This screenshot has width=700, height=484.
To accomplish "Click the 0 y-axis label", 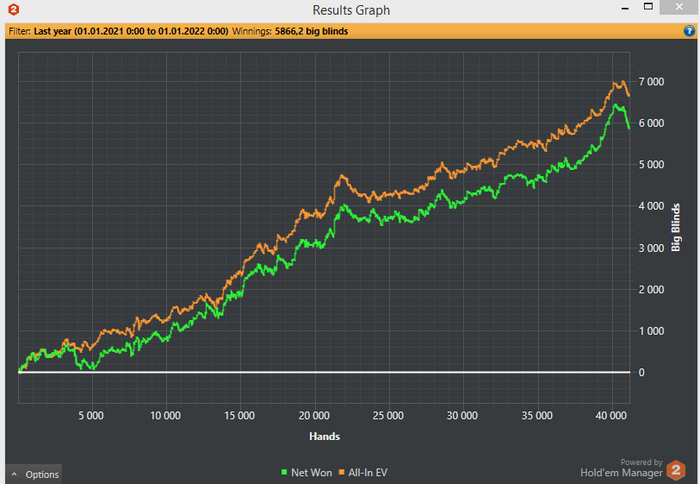I will tap(642, 372).
